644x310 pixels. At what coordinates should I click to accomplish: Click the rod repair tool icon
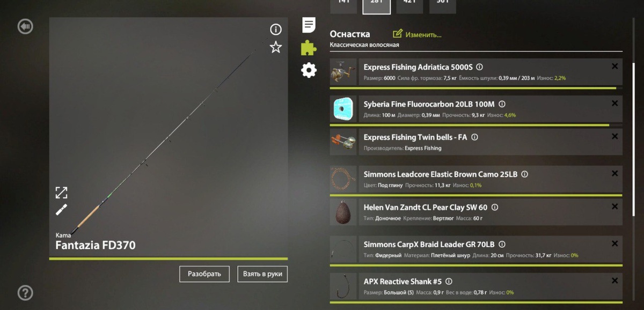point(62,210)
